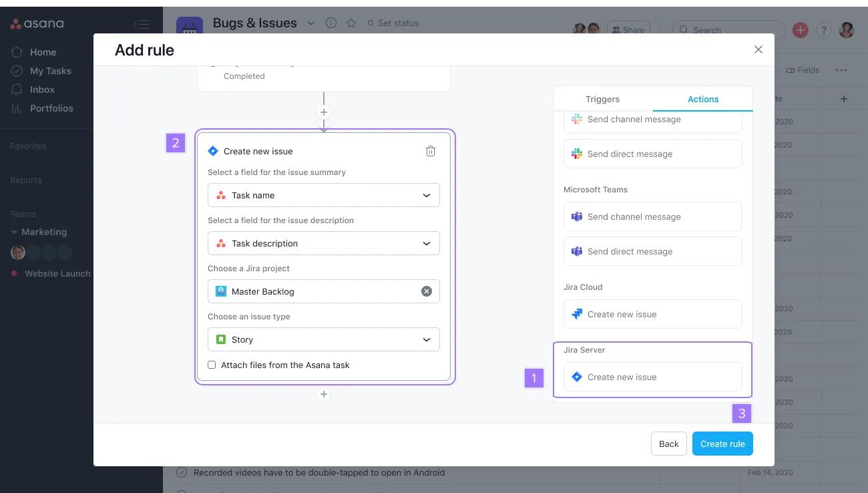Click the Back button

tap(668, 443)
